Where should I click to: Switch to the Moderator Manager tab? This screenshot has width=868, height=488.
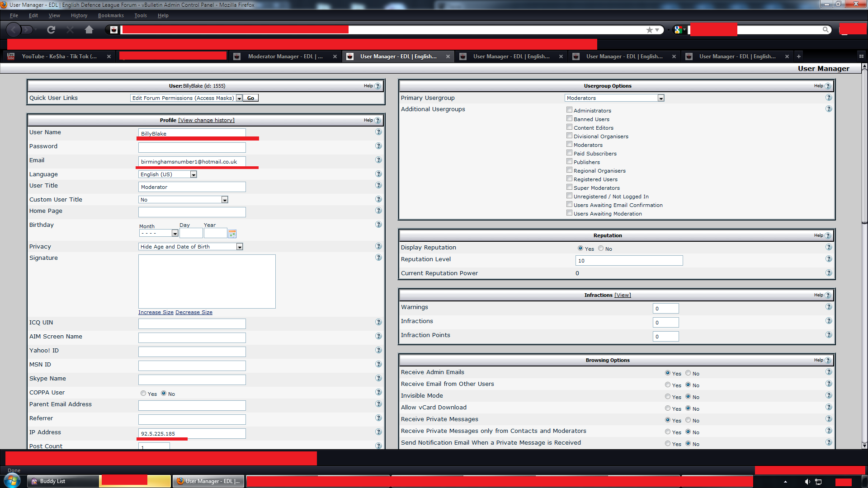pos(285,56)
